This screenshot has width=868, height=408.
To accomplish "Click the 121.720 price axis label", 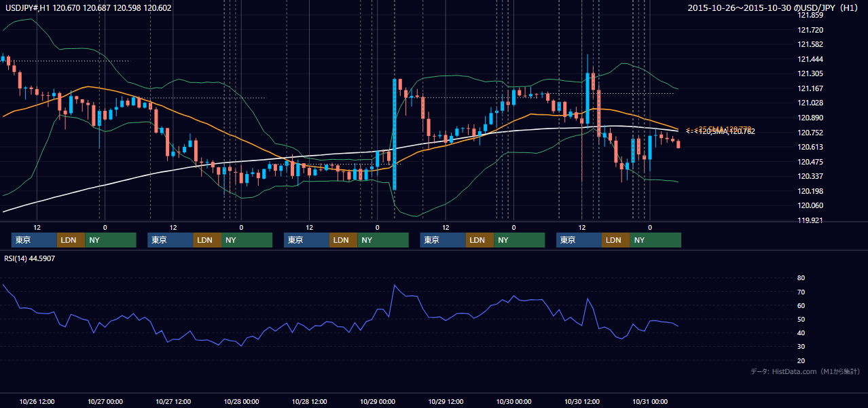I will tap(810, 30).
